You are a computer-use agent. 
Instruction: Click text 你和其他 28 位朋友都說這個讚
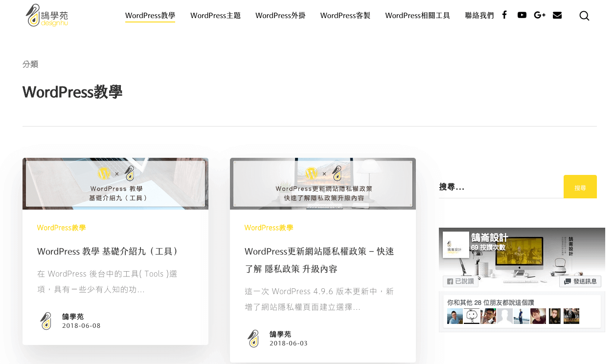click(x=491, y=302)
